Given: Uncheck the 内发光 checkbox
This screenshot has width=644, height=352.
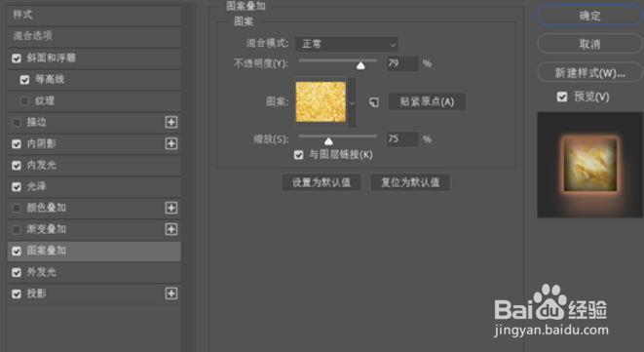Looking at the screenshot, I should pos(17,166).
